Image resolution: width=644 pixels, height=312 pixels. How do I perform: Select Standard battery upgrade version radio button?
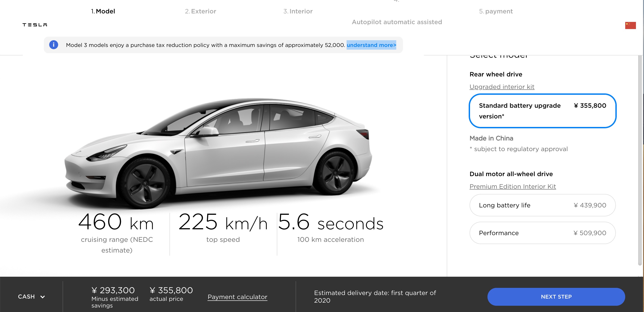(x=542, y=110)
